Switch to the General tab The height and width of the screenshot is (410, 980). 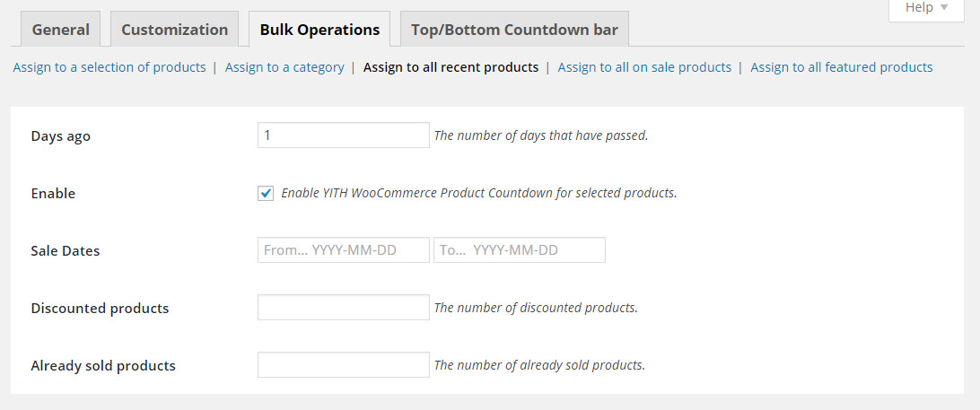(x=61, y=30)
